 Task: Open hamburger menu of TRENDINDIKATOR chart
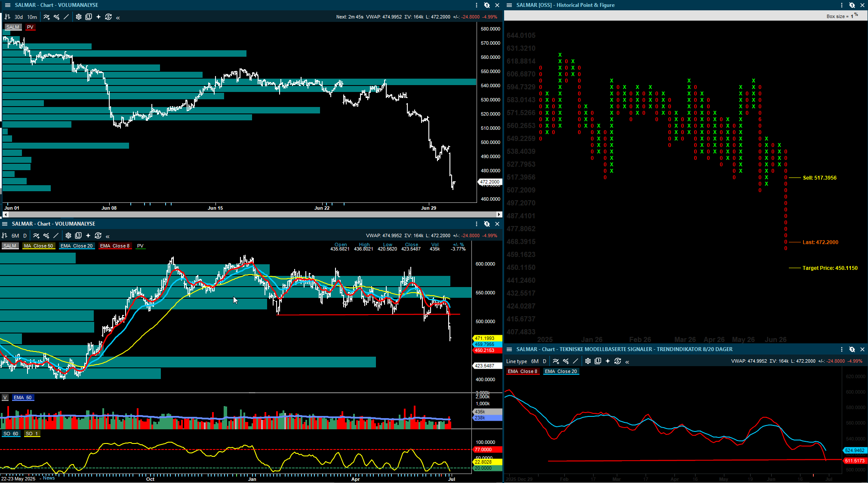509,349
